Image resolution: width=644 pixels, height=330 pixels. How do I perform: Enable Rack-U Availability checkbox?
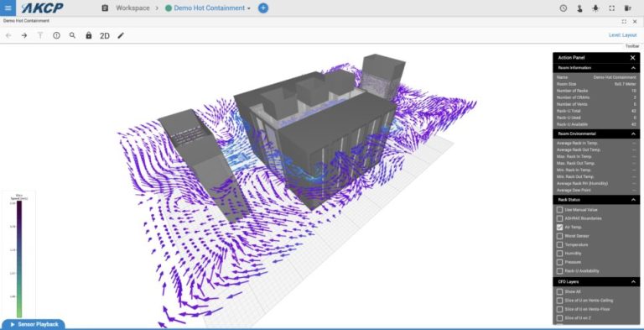(559, 271)
